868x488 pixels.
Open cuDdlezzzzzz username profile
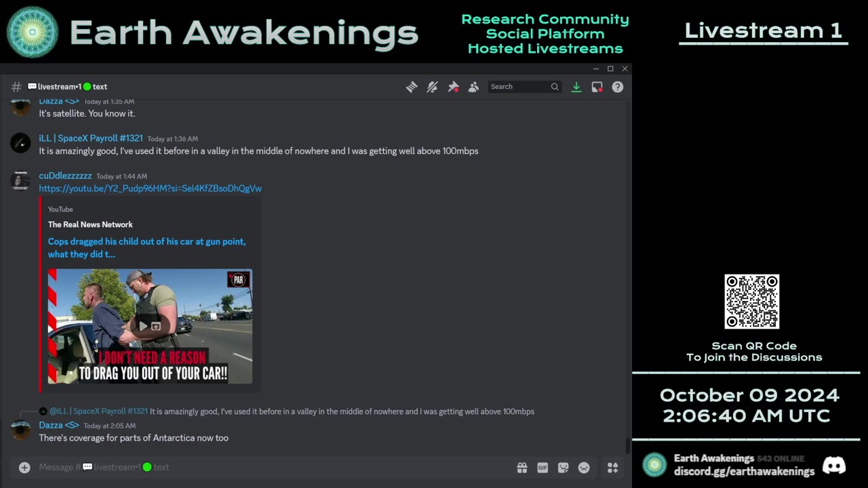click(65, 176)
